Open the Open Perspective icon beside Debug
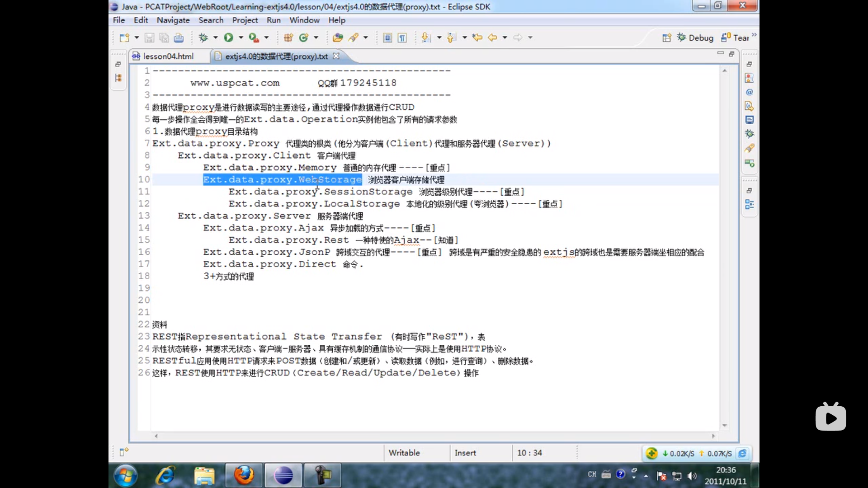868x488 pixels. point(667,38)
